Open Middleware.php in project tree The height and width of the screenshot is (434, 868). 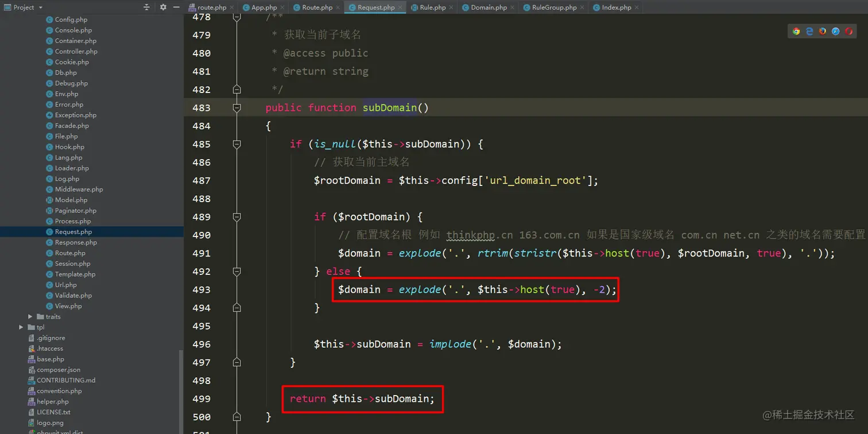coord(79,189)
